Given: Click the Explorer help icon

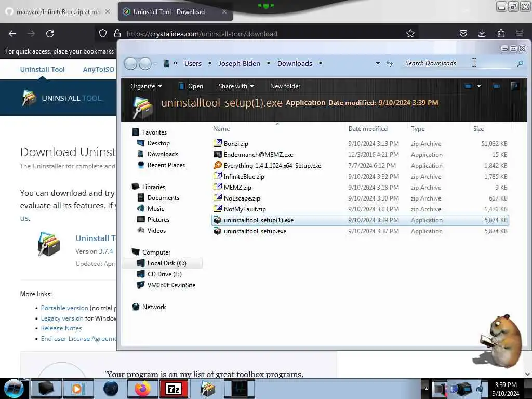Looking at the screenshot, I should [x=515, y=86].
